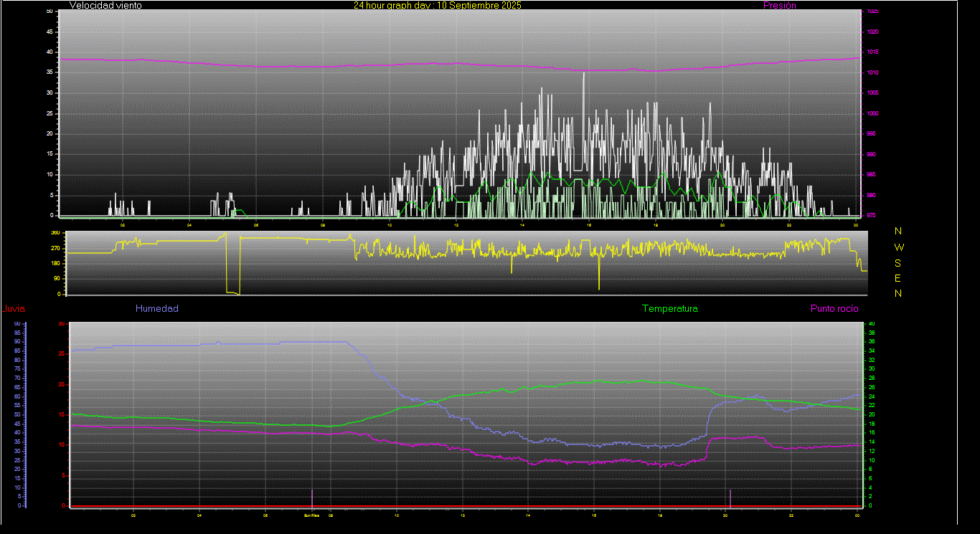The image size is (980, 534).
Task: Click the red lluvia label
Action: (14, 310)
